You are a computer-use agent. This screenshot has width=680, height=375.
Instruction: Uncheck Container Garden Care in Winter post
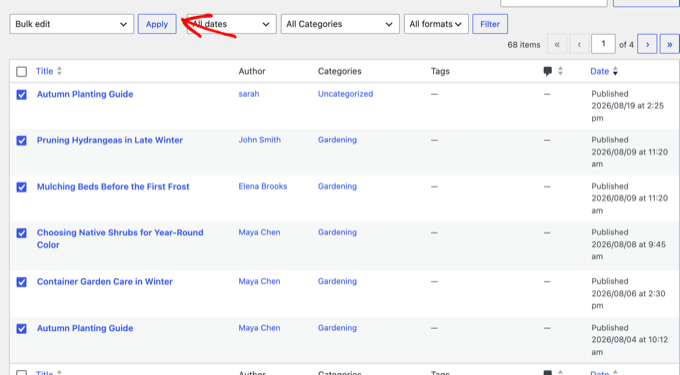click(x=21, y=282)
